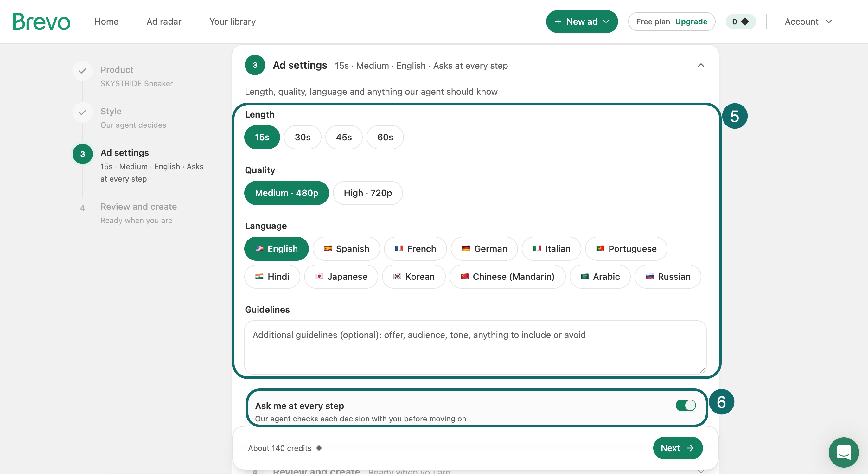Open the Account dropdown menu
Image resolution: width=868 pixels, height=474 pixels.
808,22
